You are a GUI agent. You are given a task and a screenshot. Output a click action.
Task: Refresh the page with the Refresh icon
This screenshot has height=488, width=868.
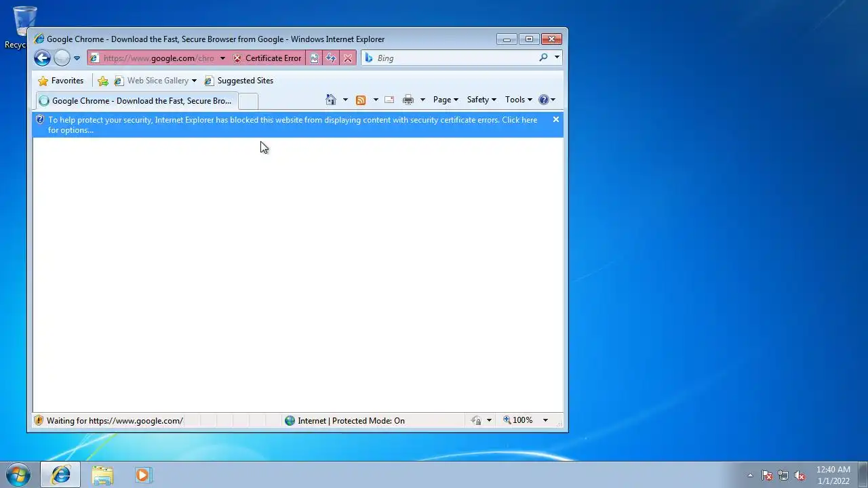331,58
